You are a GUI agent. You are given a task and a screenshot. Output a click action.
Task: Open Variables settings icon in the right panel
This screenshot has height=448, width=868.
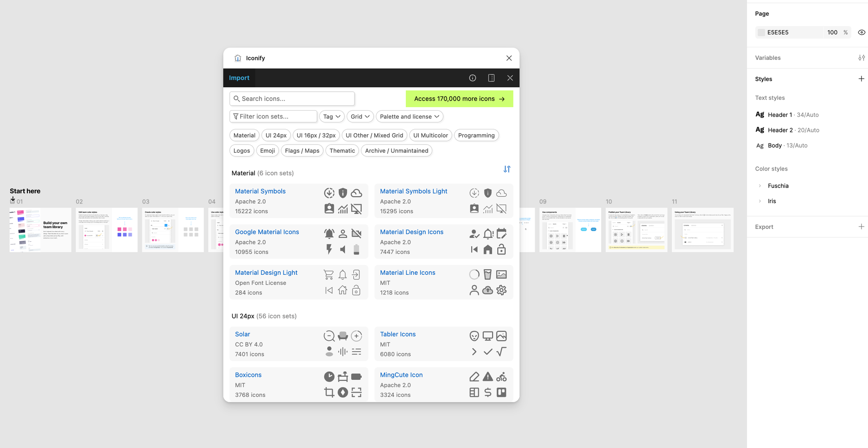861,58
